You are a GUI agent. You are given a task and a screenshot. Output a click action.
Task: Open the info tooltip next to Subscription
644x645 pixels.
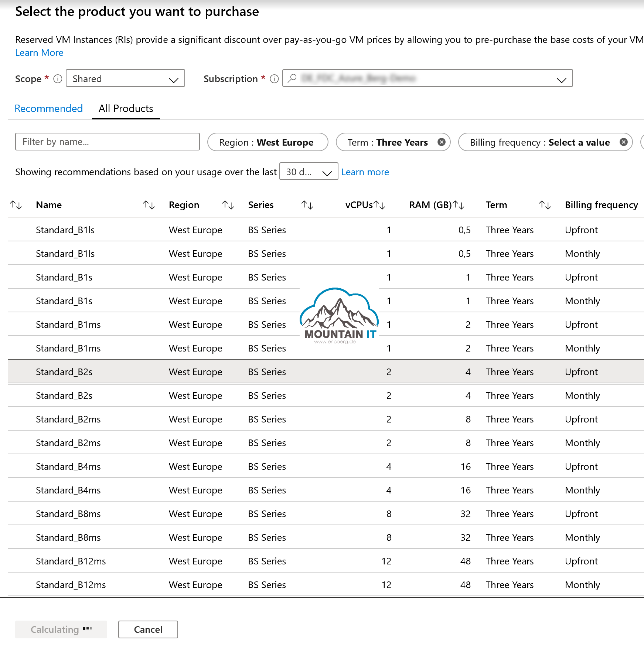[x=274, y=79]
